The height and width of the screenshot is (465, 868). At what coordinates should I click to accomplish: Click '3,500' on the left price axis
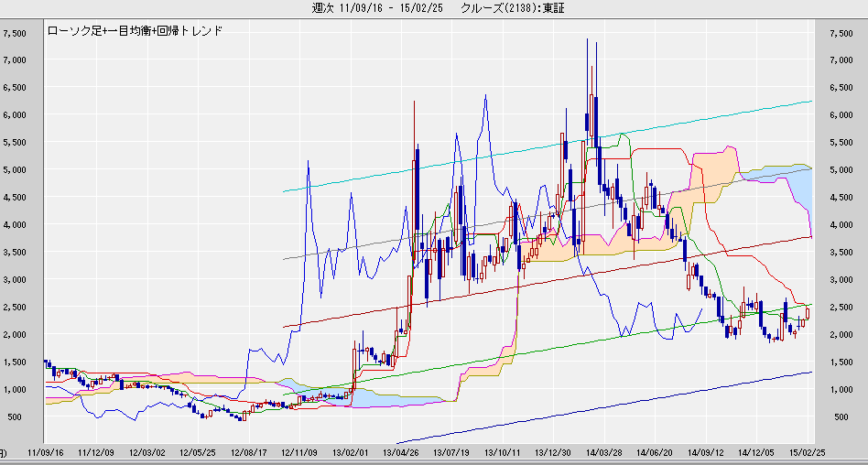[x=15, y=253]
